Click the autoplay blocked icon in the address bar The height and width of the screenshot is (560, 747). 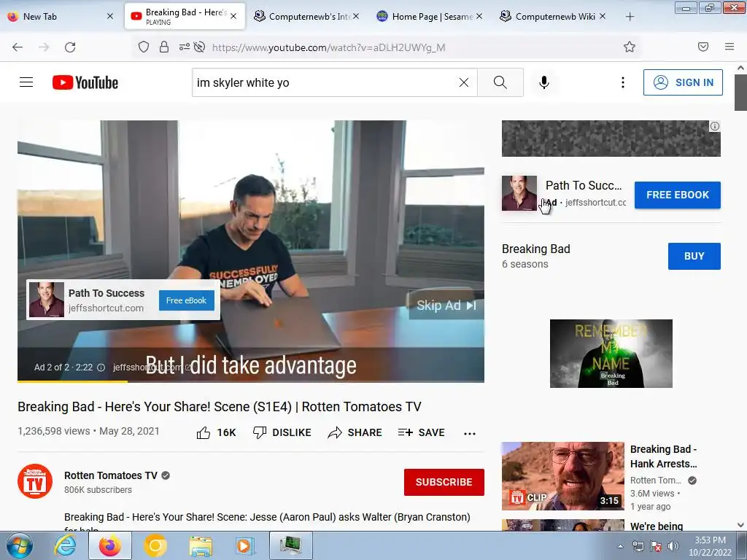200,47
